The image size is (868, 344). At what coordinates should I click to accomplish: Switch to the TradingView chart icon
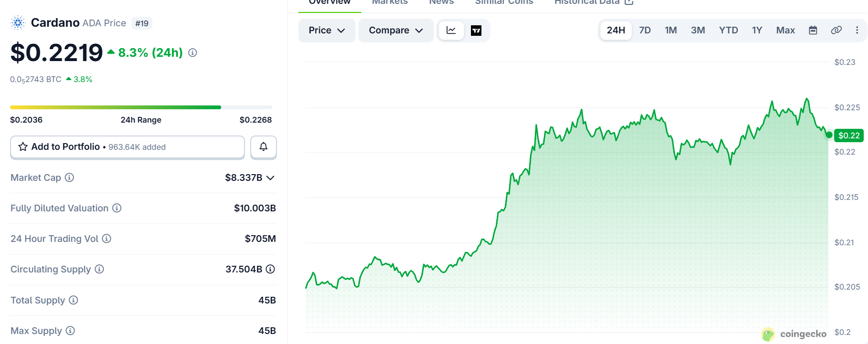click(x=476, y=31)
